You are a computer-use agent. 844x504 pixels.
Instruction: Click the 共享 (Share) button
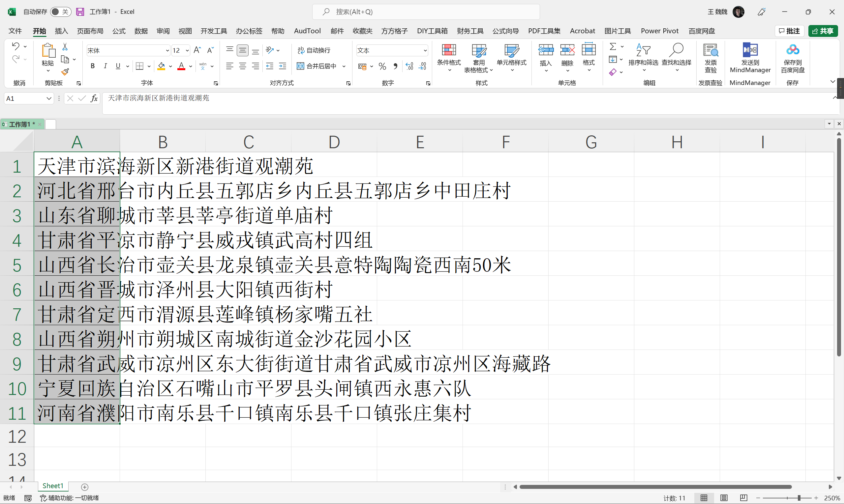(x=823, y=31)
